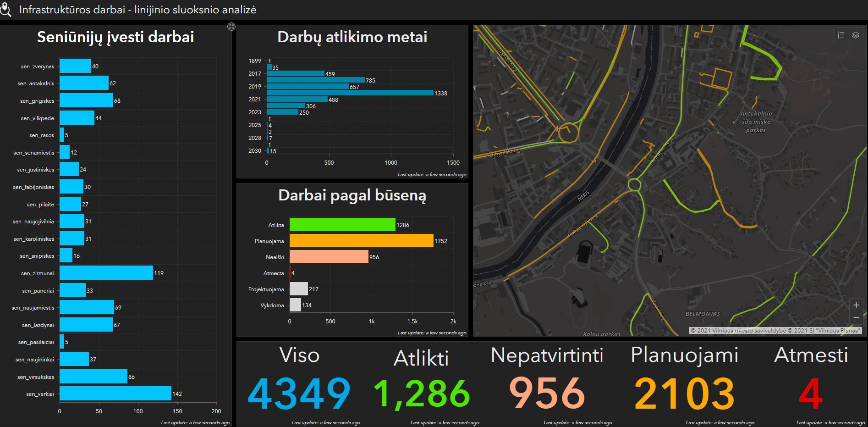The height and width of the screenshot is (427, 868).
Task: Click the year bar valued 785
Action: pyautogui.click(x=315, y=80)
